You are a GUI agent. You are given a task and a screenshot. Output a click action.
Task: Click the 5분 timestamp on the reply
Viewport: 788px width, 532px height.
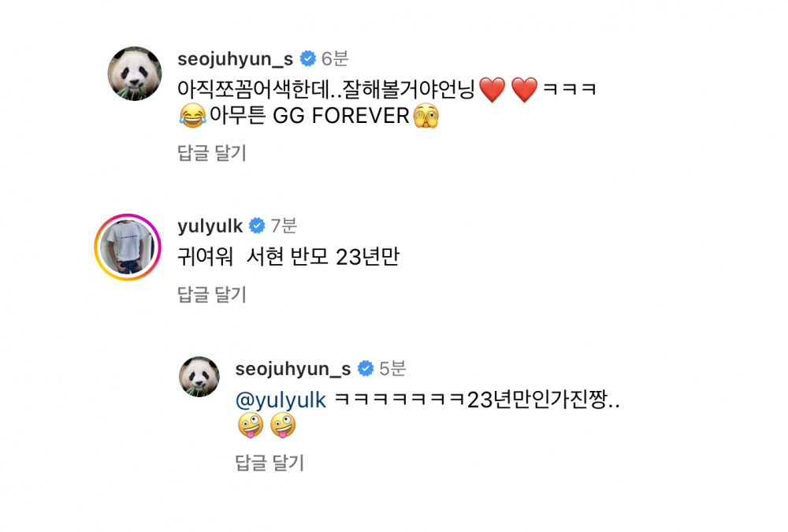pyautogui.click(x=392, y=369)
